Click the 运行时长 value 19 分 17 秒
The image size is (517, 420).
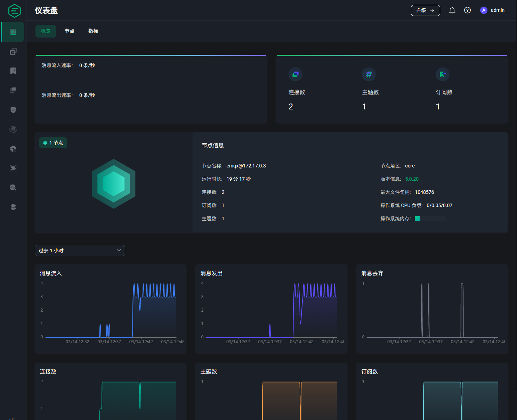239,179
